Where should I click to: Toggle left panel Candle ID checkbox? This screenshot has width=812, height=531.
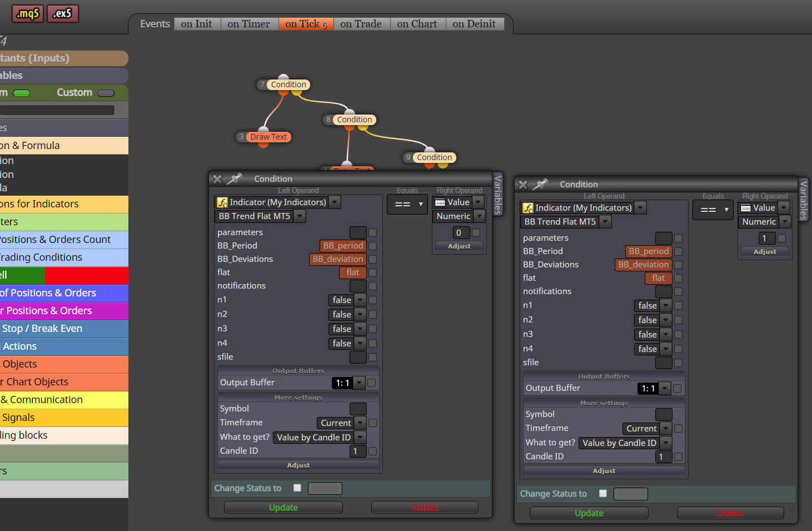(372, 451)
